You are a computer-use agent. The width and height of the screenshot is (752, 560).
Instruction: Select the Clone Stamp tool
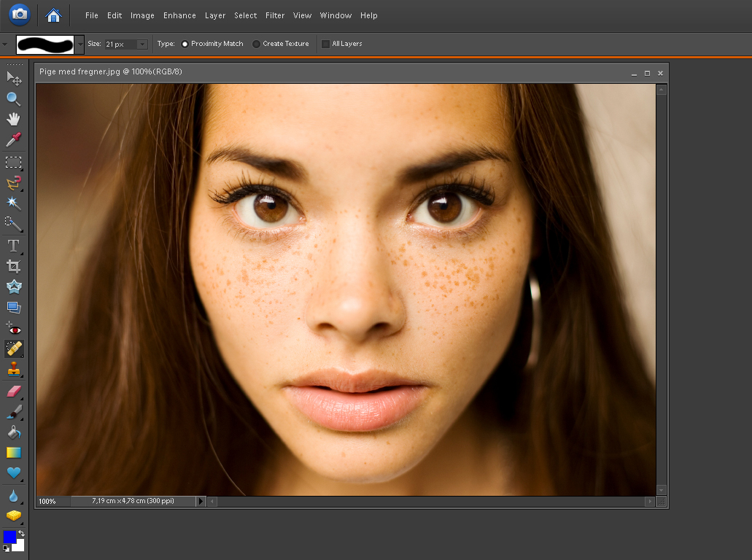click(x=13, y=370)
